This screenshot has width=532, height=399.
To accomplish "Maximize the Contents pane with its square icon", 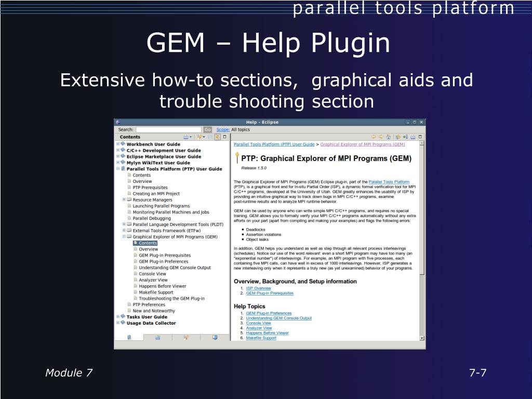I will (224, 137).
